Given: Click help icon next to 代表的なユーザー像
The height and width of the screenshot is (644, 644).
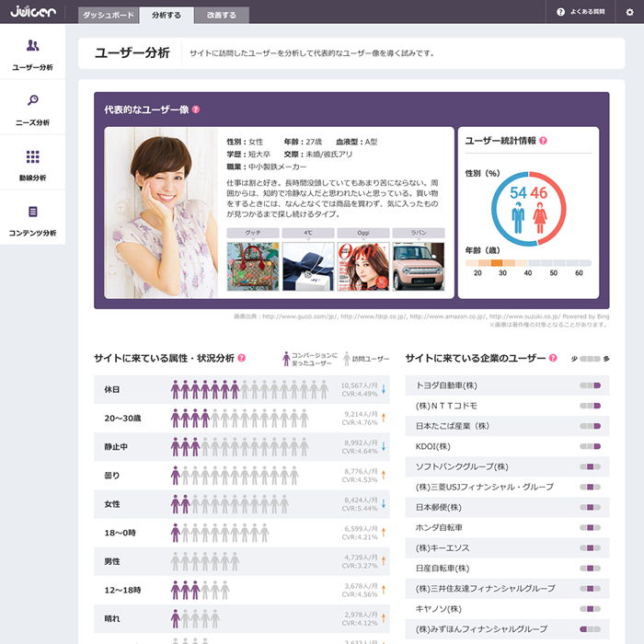Looking at the screenshot, I should (196, 109).
